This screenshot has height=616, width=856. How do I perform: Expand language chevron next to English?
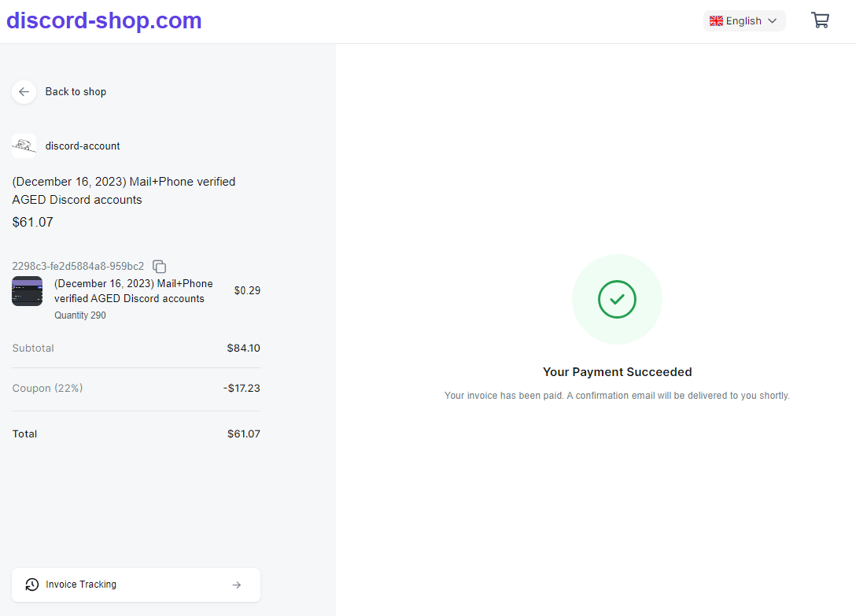tap(772, 20)
